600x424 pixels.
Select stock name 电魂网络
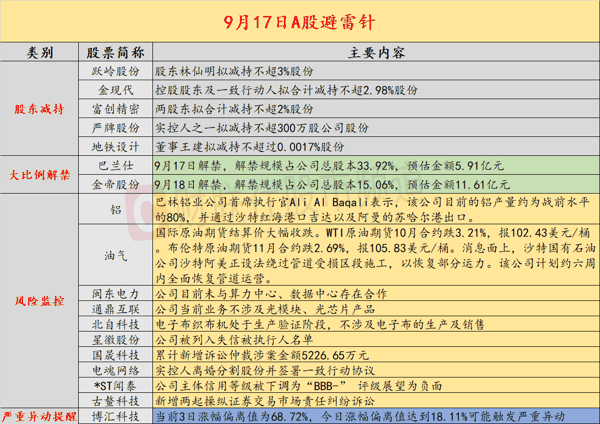tap(115, 370)
